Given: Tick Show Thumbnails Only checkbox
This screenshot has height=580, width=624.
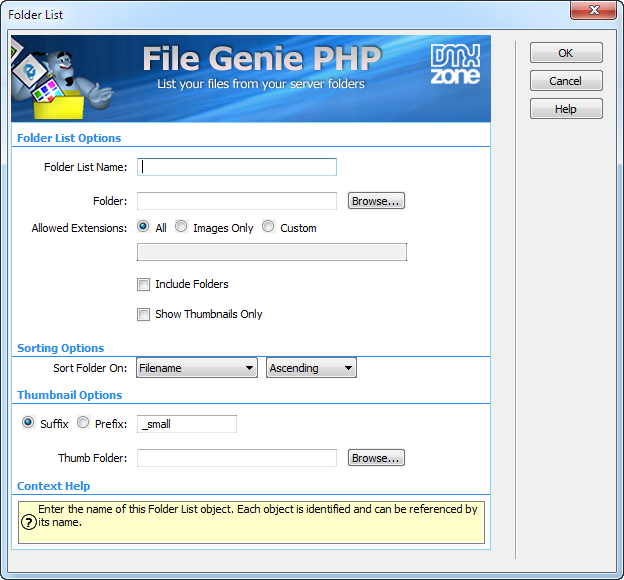Looking at the screenshot, I should (x=143, y=314).
